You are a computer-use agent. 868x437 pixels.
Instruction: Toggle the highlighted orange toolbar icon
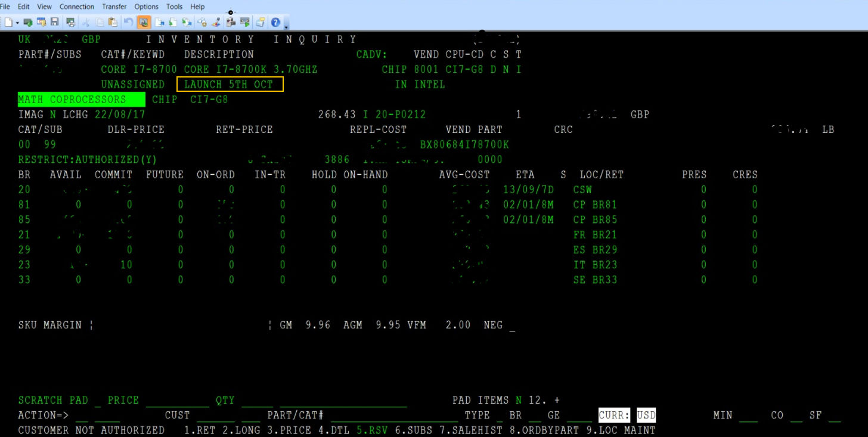coord(144,22)
